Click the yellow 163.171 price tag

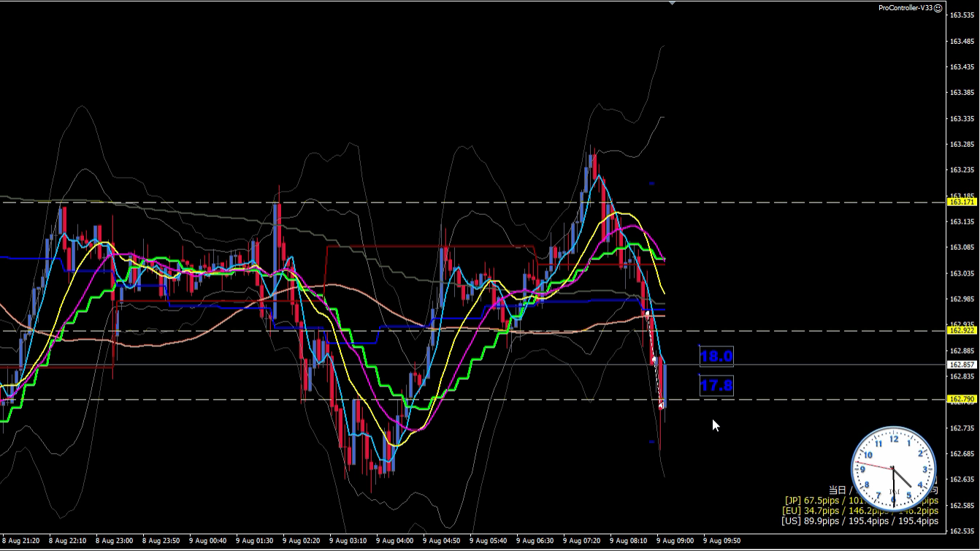[x=962, y=202]
